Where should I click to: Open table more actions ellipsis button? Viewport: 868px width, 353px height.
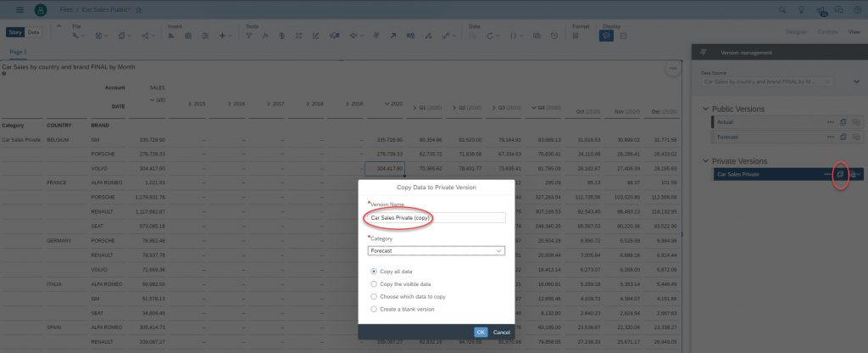coord(673,68)
